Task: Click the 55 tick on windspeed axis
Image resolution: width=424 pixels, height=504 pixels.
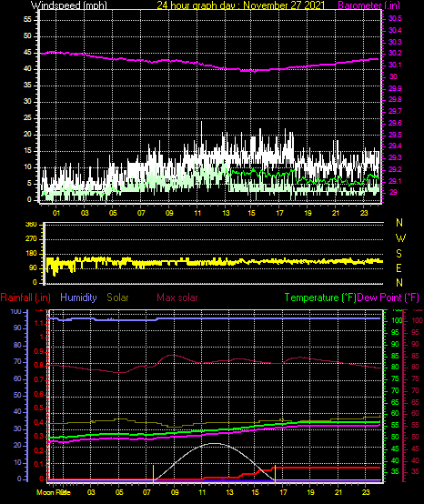Action: pyautogui.click(x=27, y=20)
